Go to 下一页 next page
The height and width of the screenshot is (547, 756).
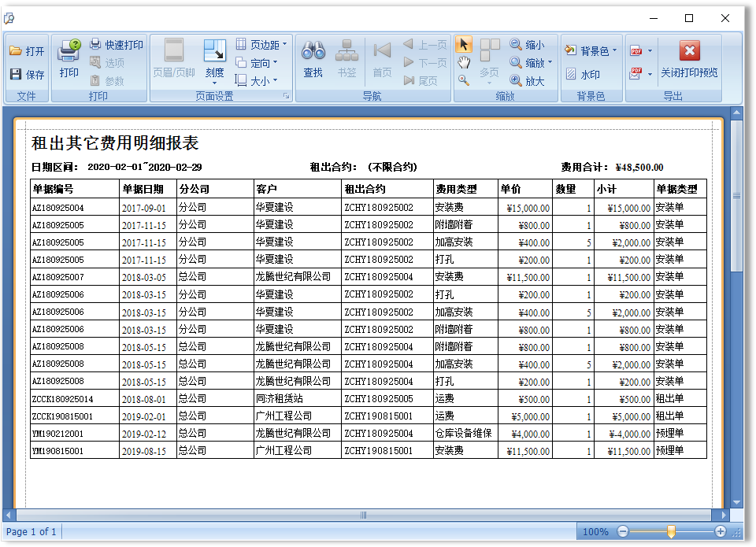[x=424, y=63]
